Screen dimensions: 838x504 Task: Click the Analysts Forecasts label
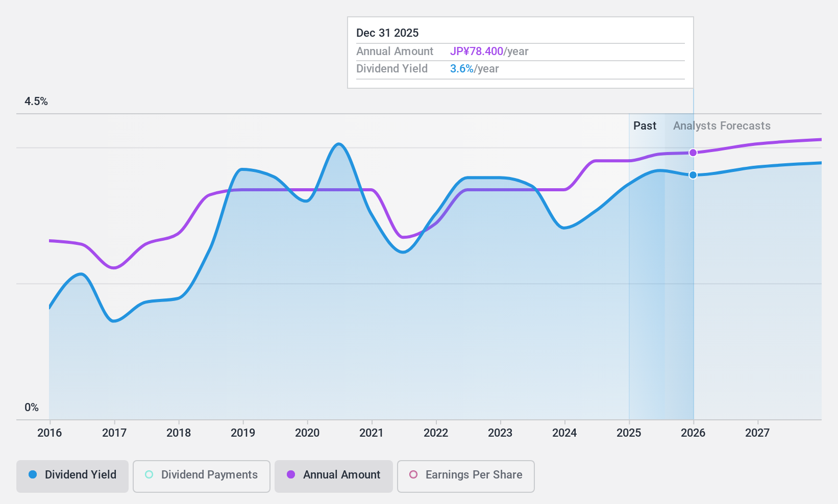tap(722, 126)
